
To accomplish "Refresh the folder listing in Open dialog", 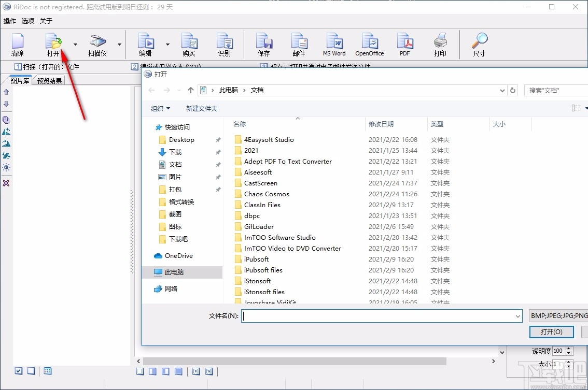I will [x=513, y=90].
